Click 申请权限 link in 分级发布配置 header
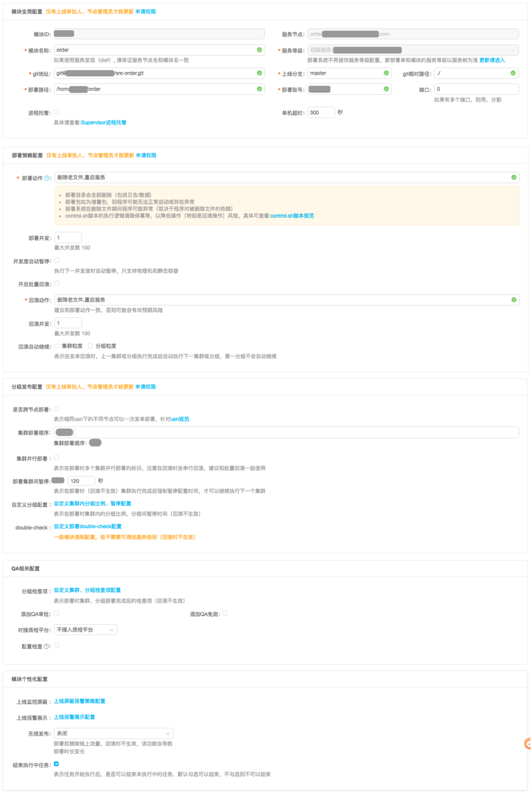Viewport: 532px width, 793px height. 146,387
